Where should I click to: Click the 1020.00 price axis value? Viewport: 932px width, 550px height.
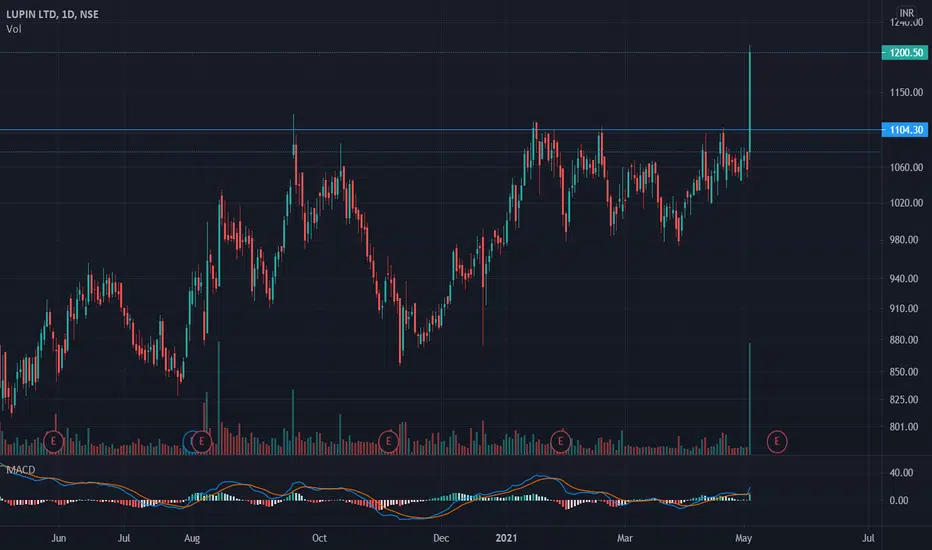[x=906, y=203]
